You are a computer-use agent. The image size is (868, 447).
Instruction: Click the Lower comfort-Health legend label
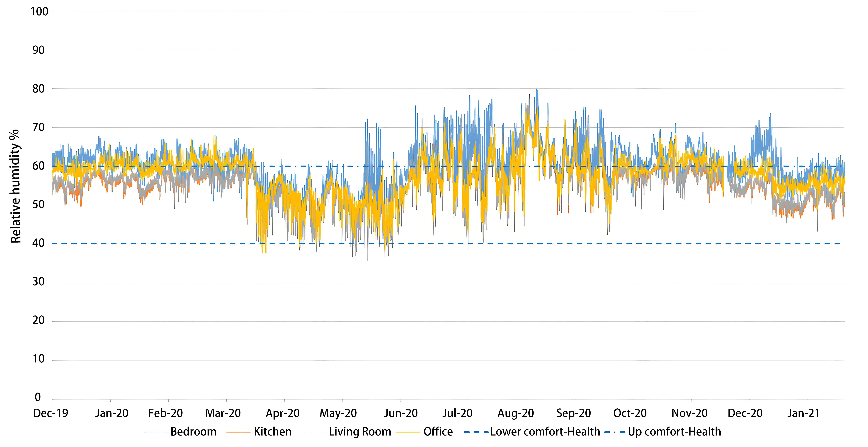click(545, 432)
